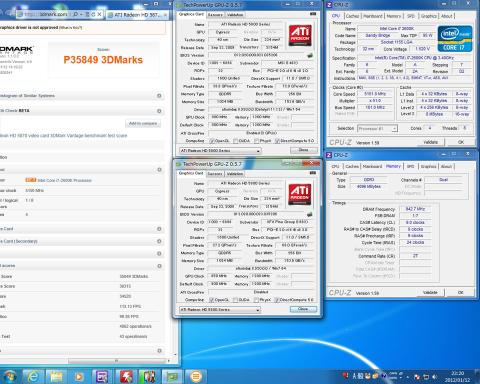The height and width of the screenshot is (384, 480).
Task: Open the address bar dropdown arrow in browser
Action: pos(82,14)
